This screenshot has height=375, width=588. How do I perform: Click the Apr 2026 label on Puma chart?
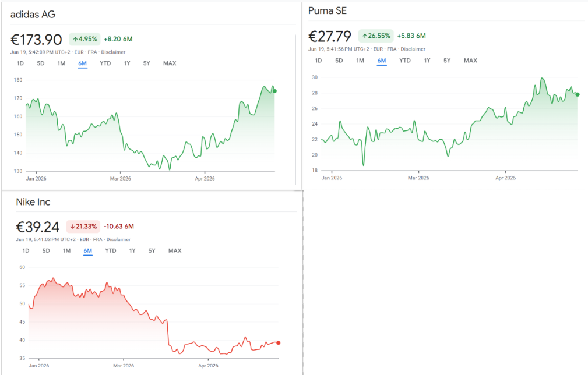point(505,178)
